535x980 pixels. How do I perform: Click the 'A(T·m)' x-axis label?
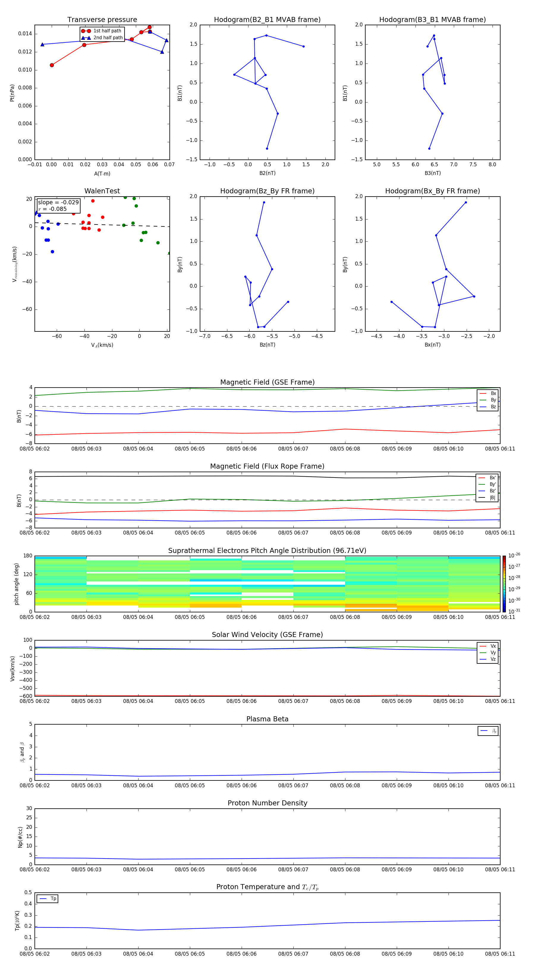pyautogui.click(x=102, y=173)
